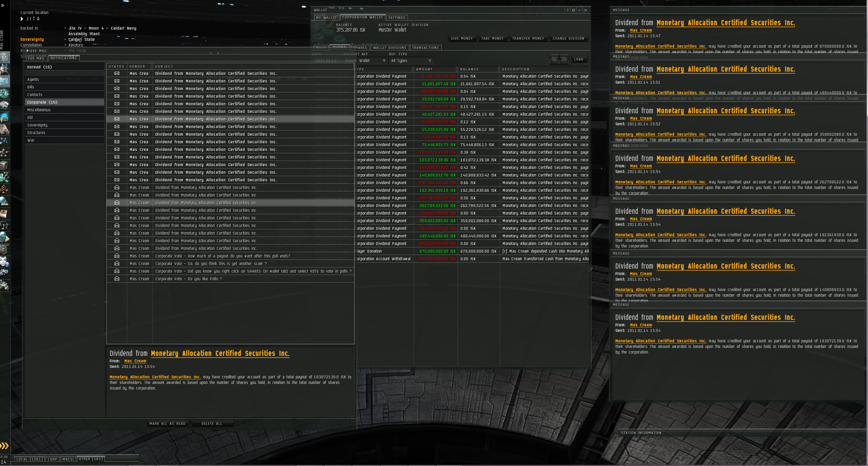The image size is (868, 466).
Task: Open the Wallet ISK neocom icon
Action: click(4, 177)
